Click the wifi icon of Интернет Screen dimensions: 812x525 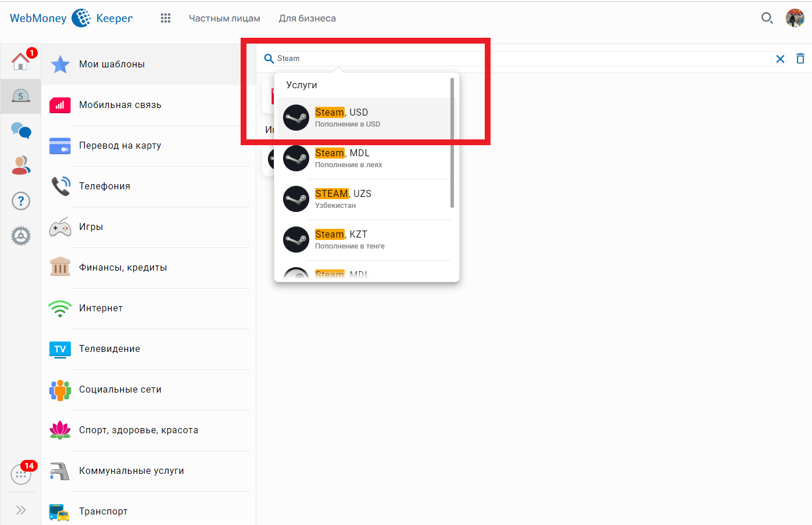coord(60,308)
